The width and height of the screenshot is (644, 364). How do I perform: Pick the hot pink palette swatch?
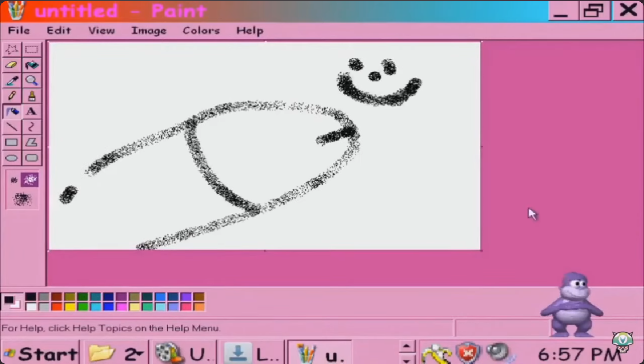(x=186, y=307)
